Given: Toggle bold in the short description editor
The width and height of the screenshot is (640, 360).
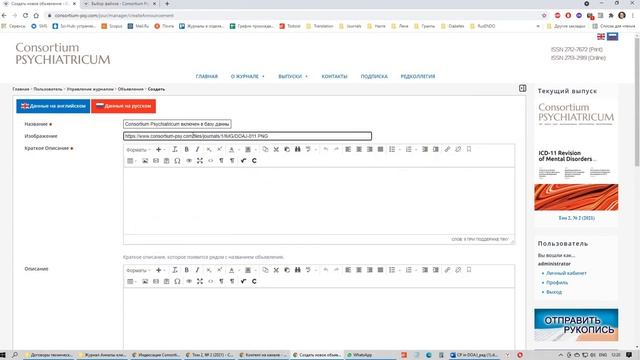Looking at the screenshot, I should pyautogui.click(x=187, y=149).
